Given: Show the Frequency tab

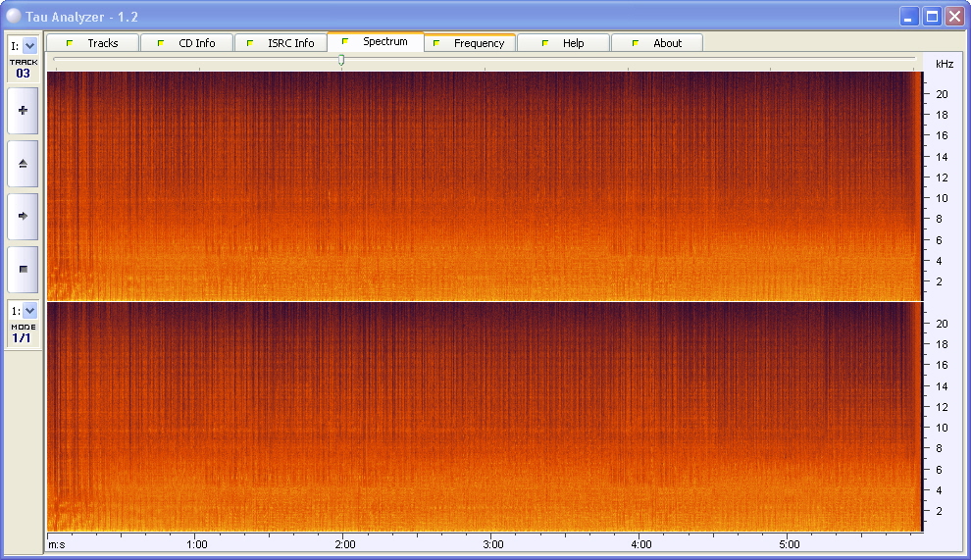Looking at the screenshot, I should click(x=469, y=43).
